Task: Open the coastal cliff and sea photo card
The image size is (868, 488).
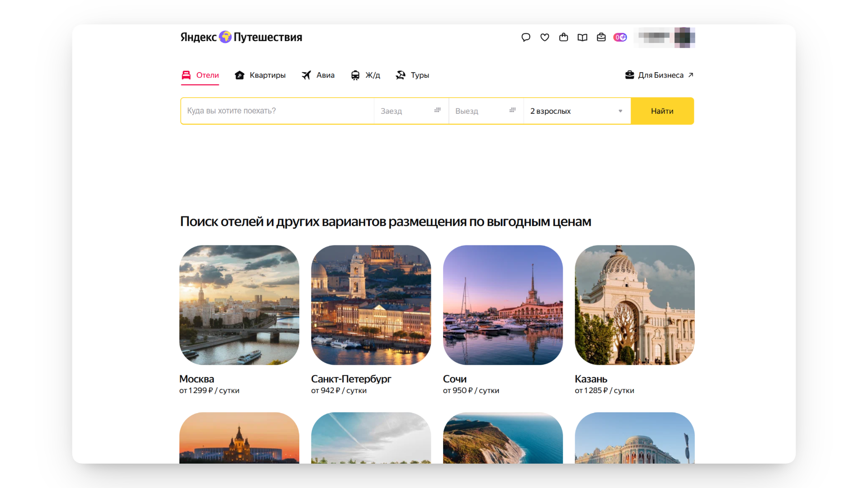Action: click(x=503, y=438)
